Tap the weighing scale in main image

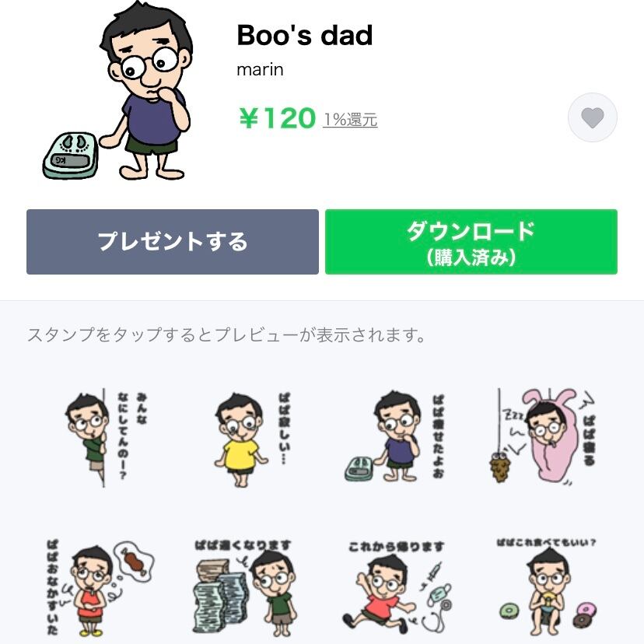pyautogui.click(x=71, y=156)
